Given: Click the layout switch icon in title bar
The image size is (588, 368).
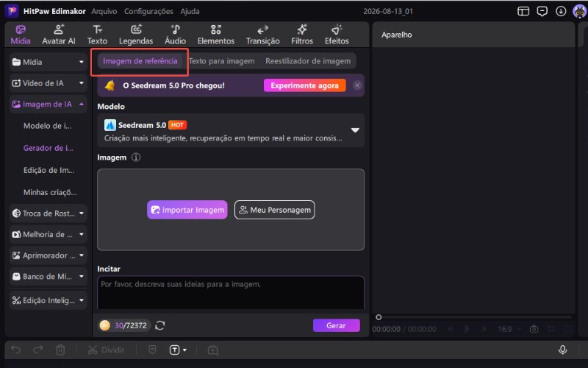Looking at the screenshot, I should point(523,11).
